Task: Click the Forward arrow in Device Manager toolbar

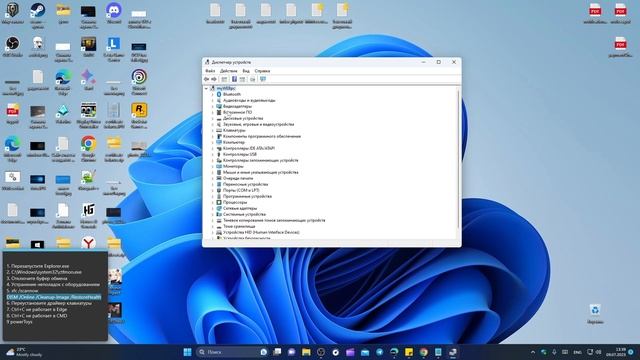Action: tap(213, 79)
